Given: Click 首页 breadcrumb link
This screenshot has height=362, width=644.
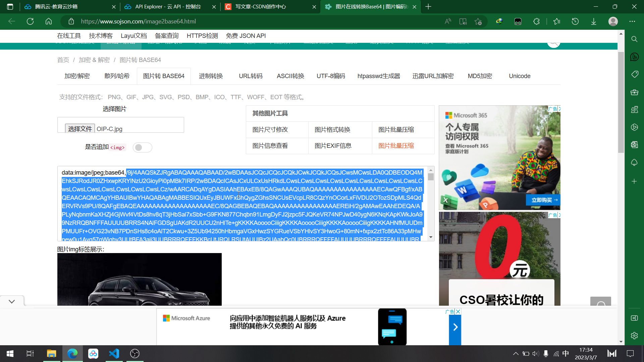Looking at the screenshot, I should point(63,60).
